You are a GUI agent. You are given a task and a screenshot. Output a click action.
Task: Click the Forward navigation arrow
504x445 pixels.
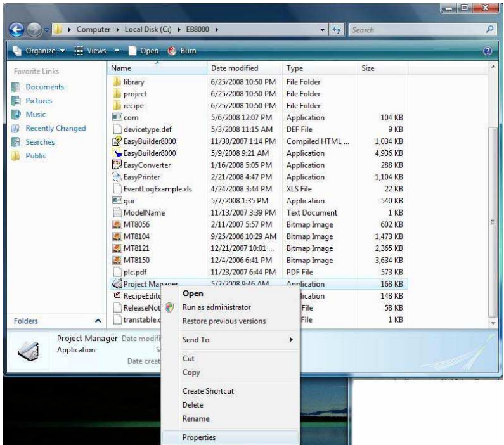[34, 30]
